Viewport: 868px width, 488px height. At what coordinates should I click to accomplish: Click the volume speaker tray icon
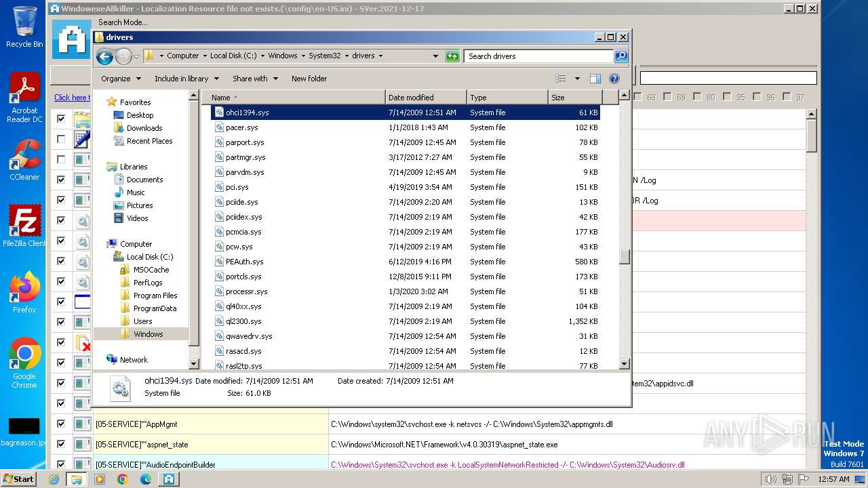click(x=771, y=479)
